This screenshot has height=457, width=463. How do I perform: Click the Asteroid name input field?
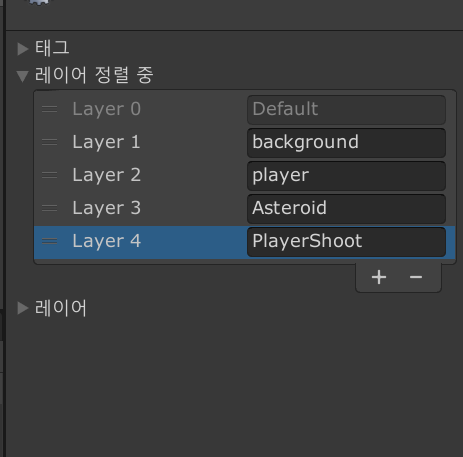(346, 209)
